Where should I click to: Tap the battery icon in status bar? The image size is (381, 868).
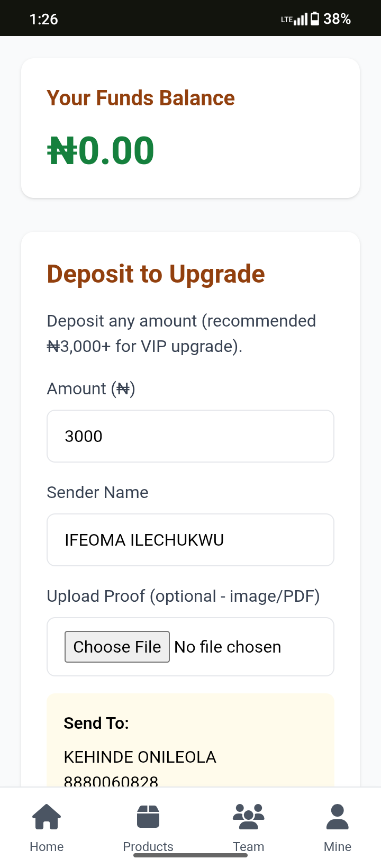click(315, 19)
